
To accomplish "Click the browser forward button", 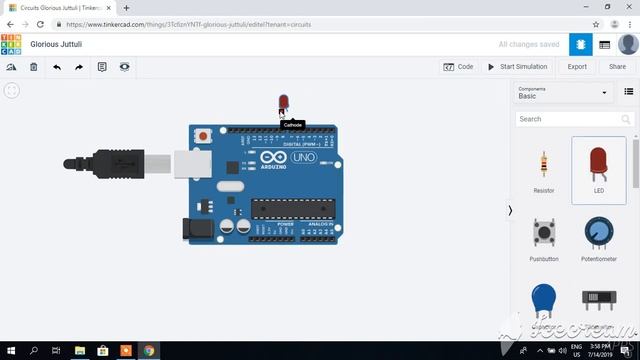I will click(25, 24).
